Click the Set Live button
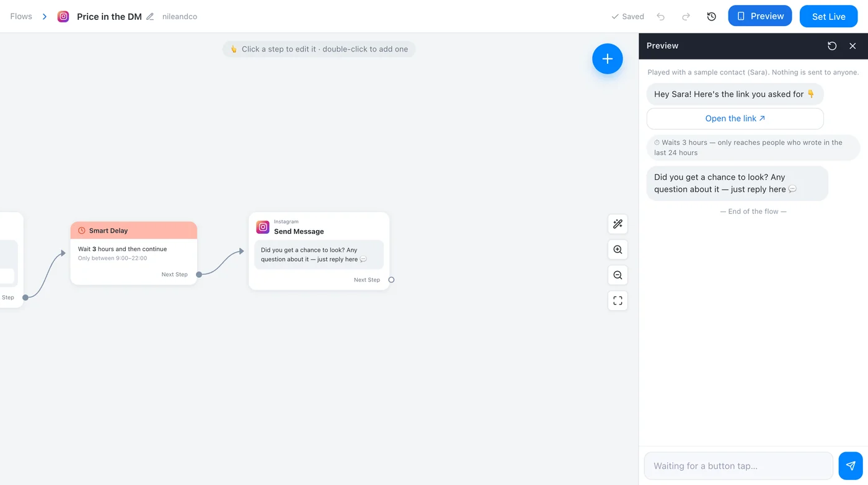Screen dimensions: 868x485 coord(829,17)
